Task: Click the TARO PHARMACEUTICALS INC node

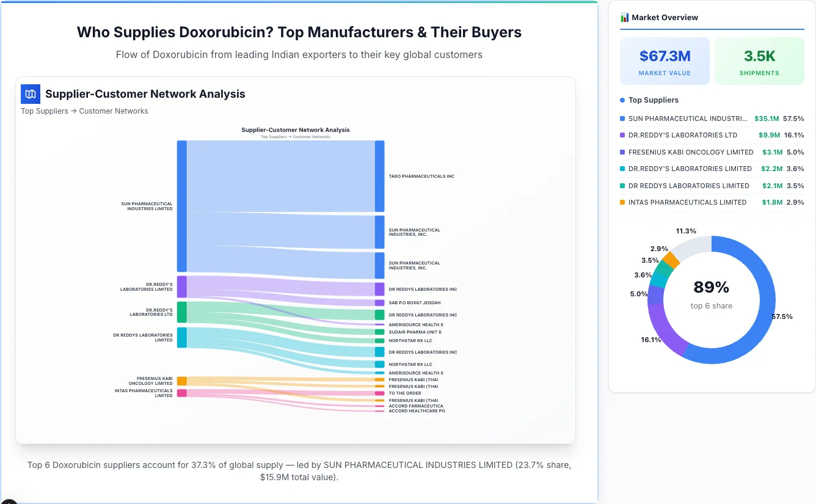Action: [380, 175]
